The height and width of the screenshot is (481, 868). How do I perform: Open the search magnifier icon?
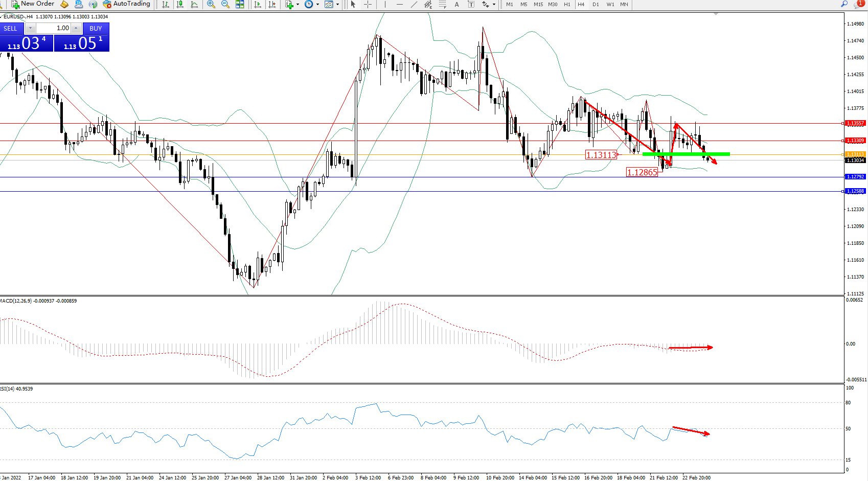844,4
